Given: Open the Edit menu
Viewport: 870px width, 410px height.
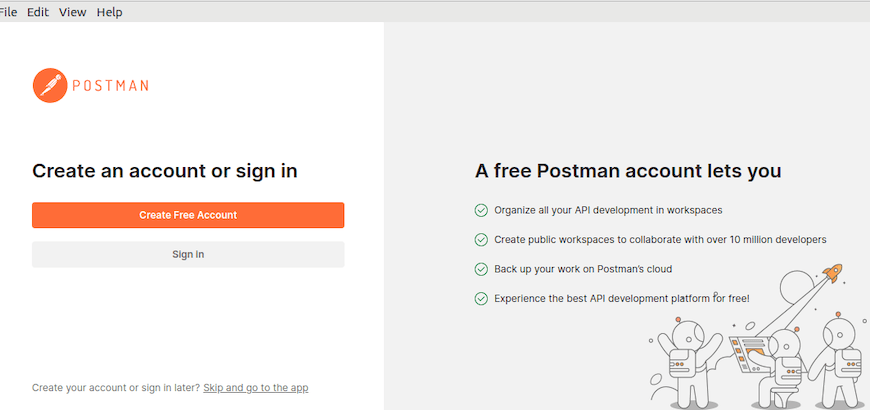Looking at the screenshot, I should click(38, 12).
